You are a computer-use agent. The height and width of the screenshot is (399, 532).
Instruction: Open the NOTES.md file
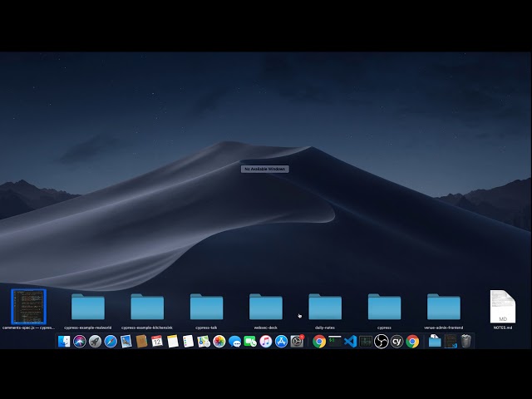tap(502, 308)
